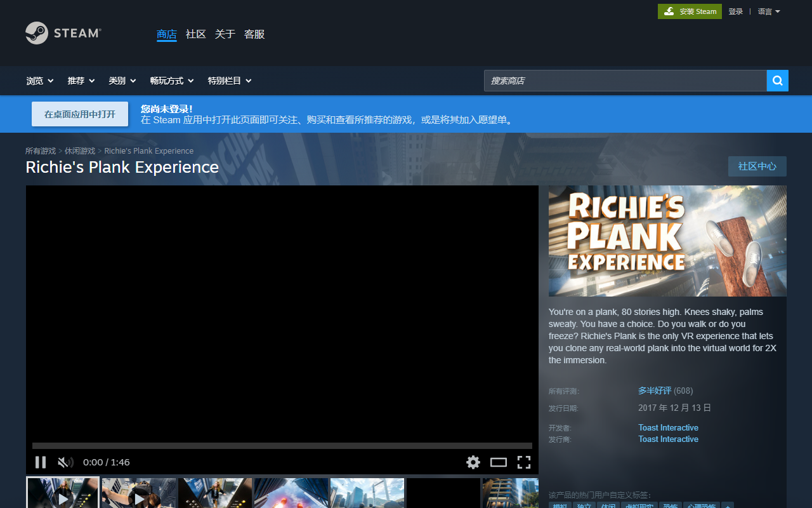Click the Richie's Plank Experience page title
The width and height of the screenshot is (812, 508).
click(x=122, y=167)
